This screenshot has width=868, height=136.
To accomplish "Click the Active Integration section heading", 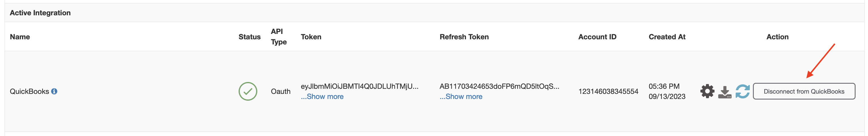I will [x=40, y=13].
